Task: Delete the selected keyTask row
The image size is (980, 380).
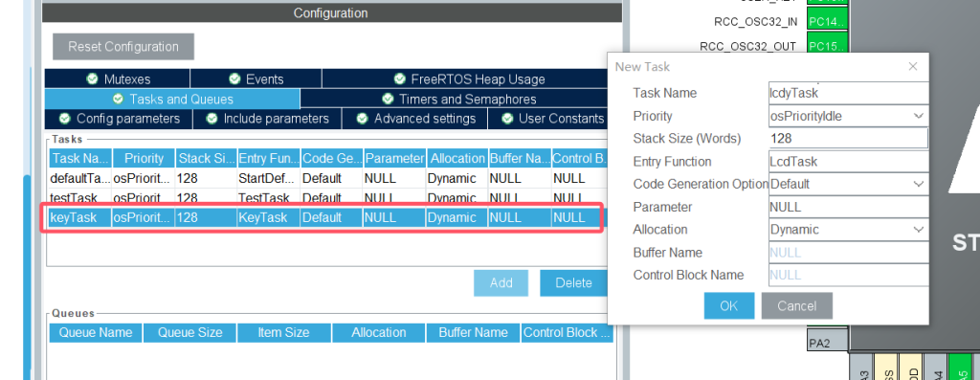Action: coord(573,283)
